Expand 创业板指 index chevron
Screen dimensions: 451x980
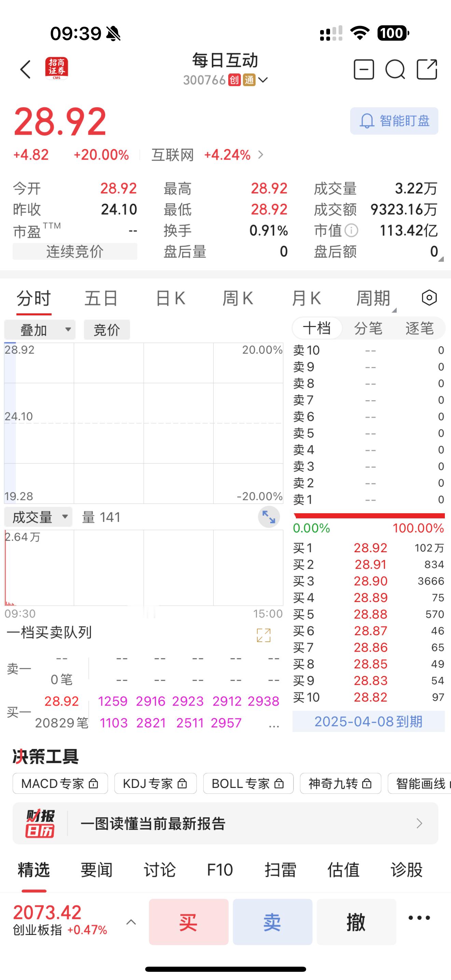point(131,922)
